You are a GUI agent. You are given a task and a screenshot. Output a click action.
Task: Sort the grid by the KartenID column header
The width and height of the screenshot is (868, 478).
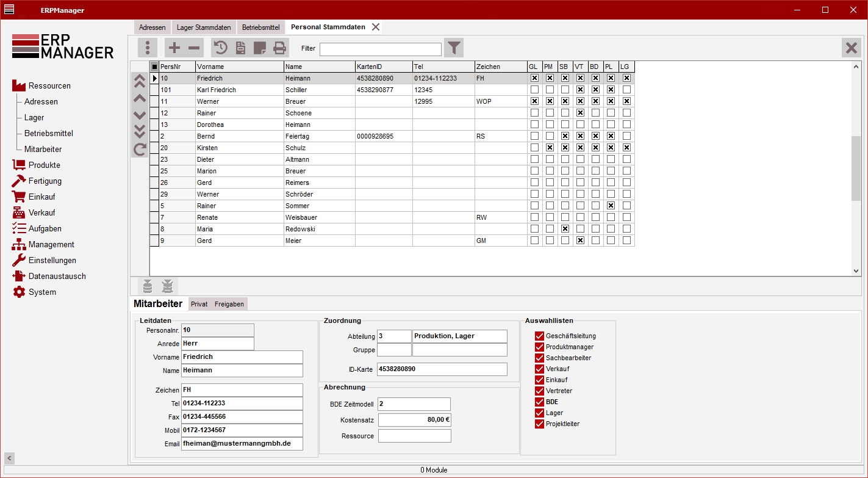384,67
